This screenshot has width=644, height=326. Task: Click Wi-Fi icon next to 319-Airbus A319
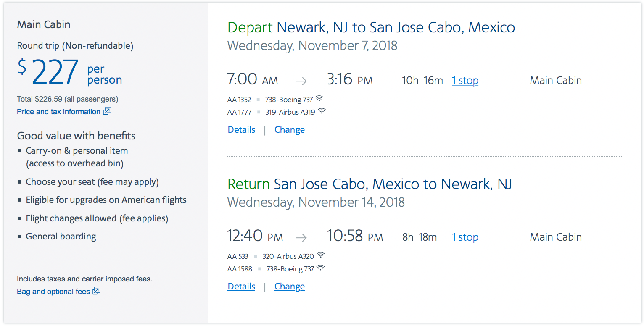(x=322, y=111)
